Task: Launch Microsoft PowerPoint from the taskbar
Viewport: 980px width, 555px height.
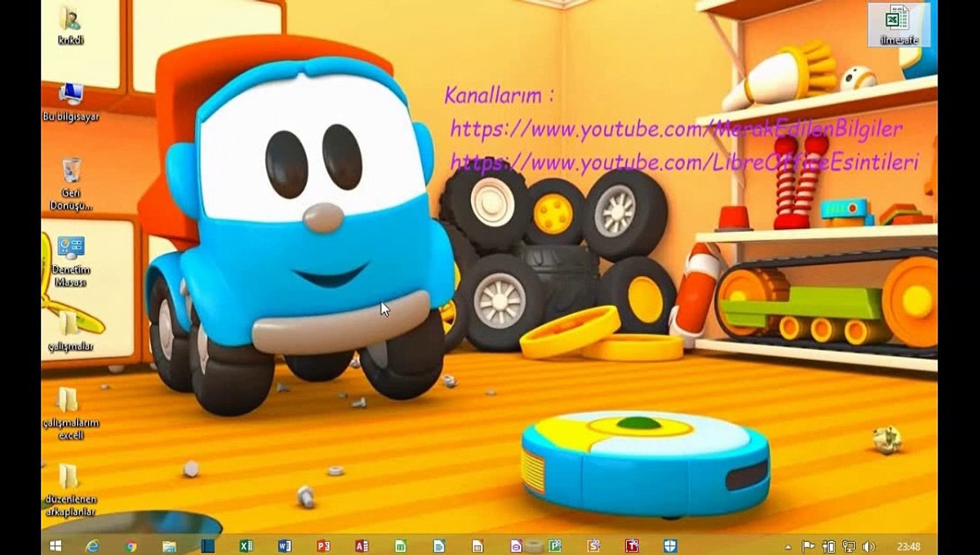Action: [x=324, y=546]
